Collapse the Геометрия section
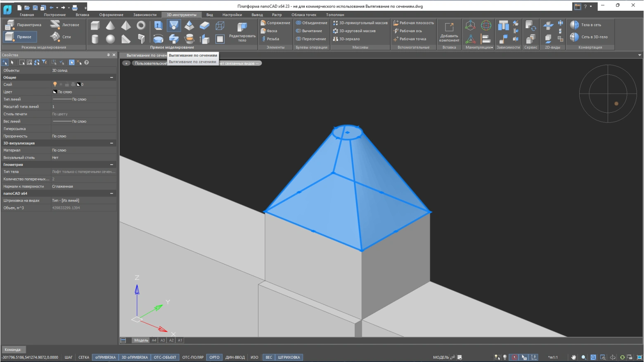The height and width of the screenshot is (362, 644). [111, 165]
